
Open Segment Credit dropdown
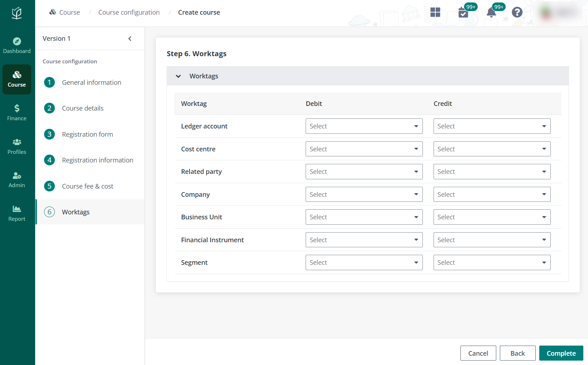[492, 263]
